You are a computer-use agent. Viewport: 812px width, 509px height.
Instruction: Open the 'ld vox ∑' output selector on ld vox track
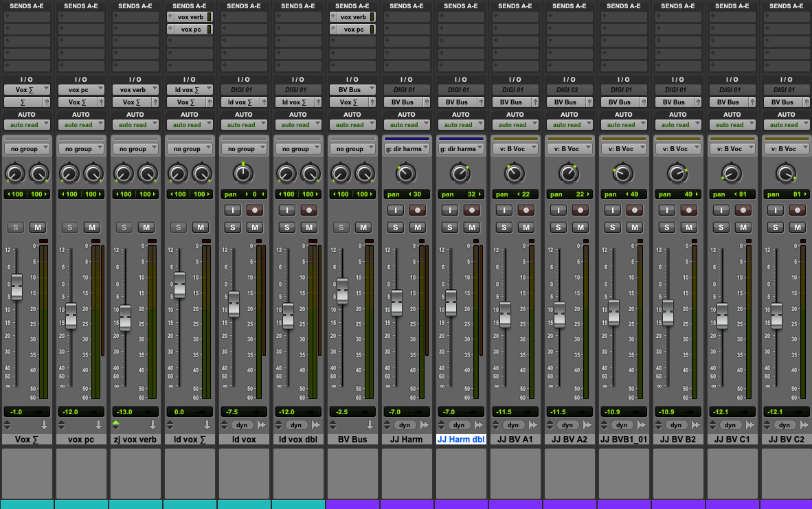pyautogui.click(x=240, y=102)
